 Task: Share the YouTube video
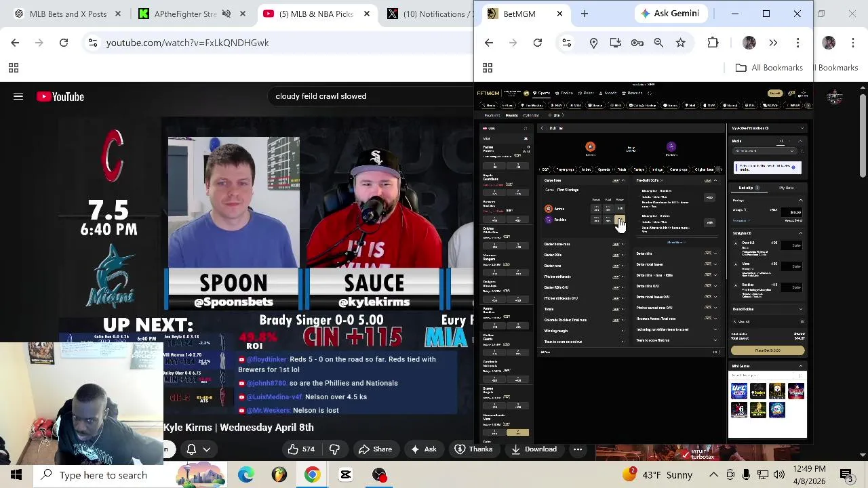point(375,449)
